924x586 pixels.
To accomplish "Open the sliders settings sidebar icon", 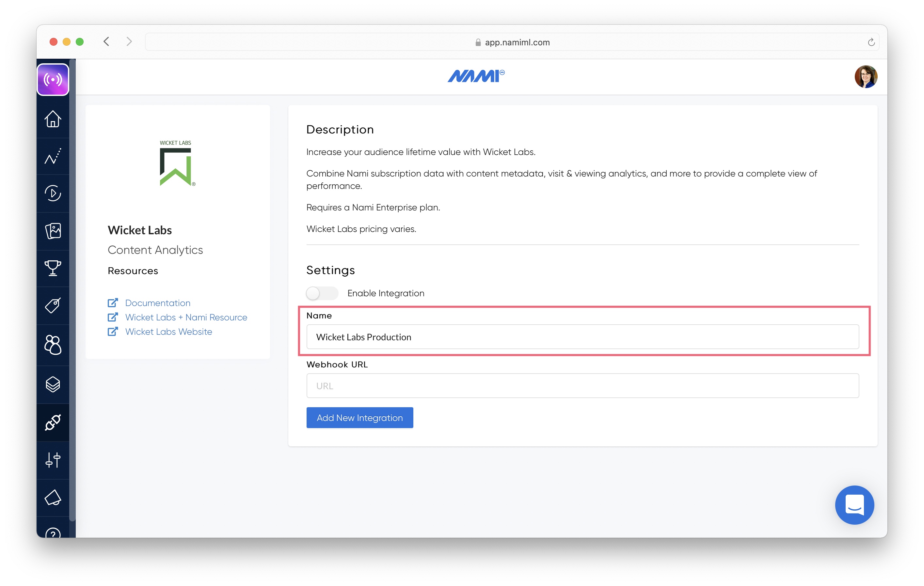I will tap(53, 460).
